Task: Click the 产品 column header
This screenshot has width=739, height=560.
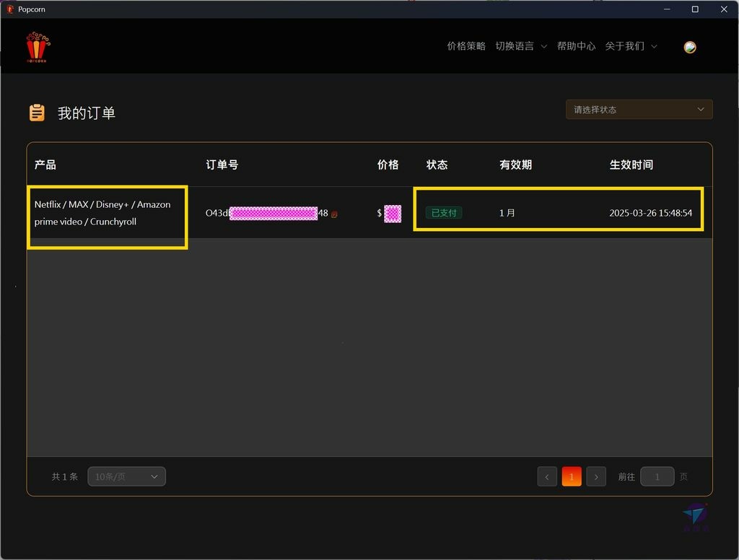Action: (45, 165)
